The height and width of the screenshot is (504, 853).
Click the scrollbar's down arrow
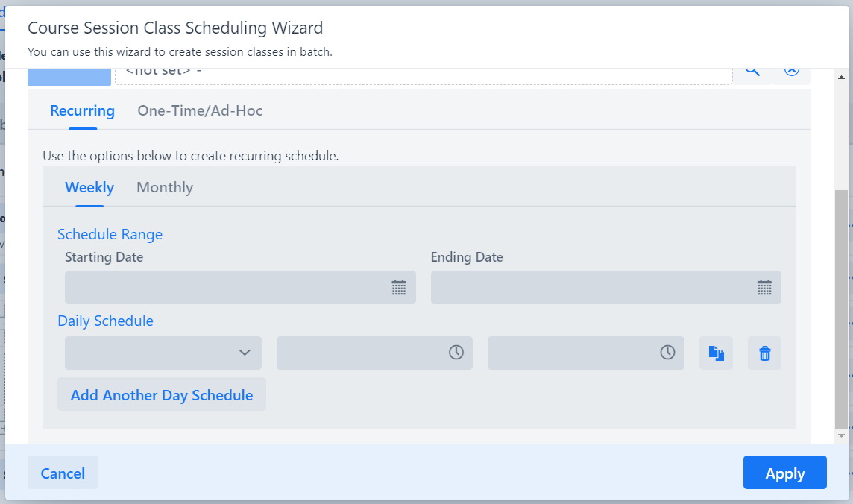pyautogui.click(x=841, y=435)
